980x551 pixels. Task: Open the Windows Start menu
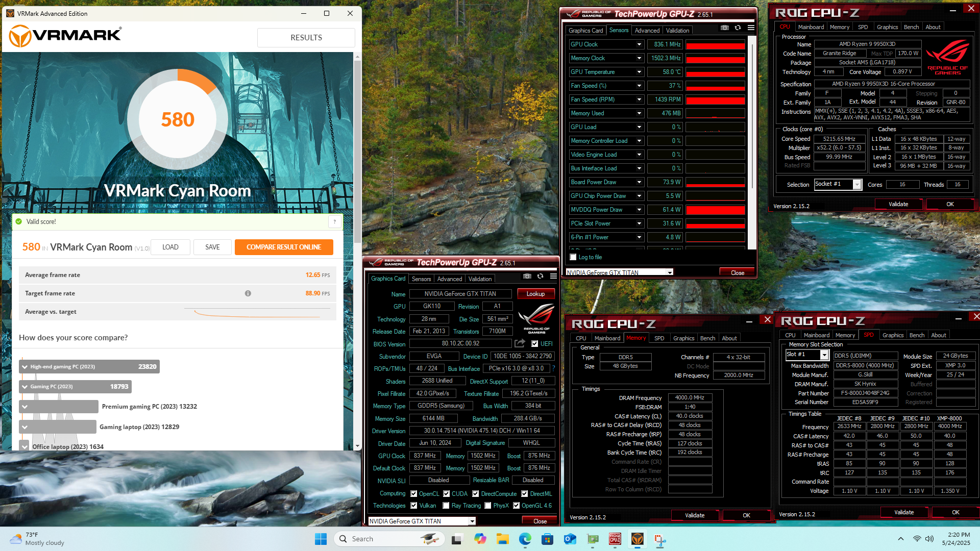tap(321, 539)
